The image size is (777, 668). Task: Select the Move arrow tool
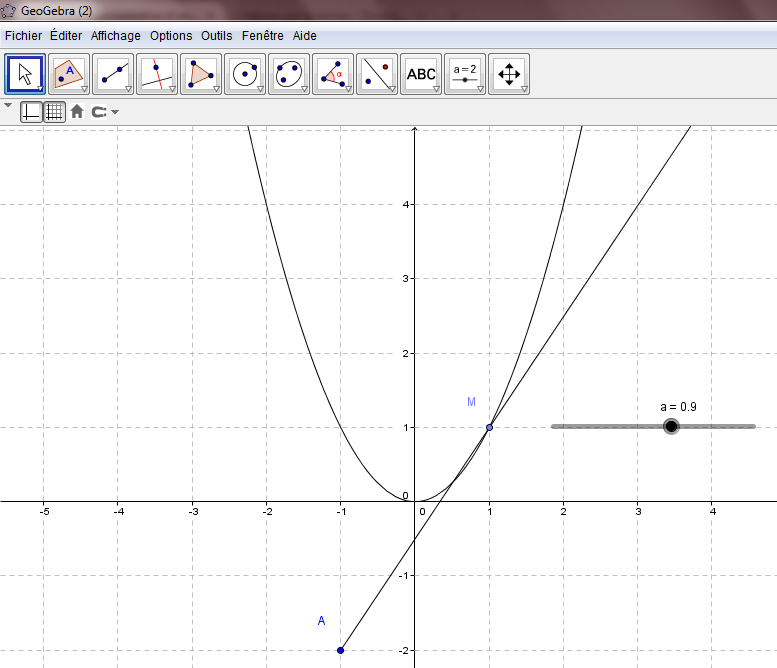coord(26,74)
